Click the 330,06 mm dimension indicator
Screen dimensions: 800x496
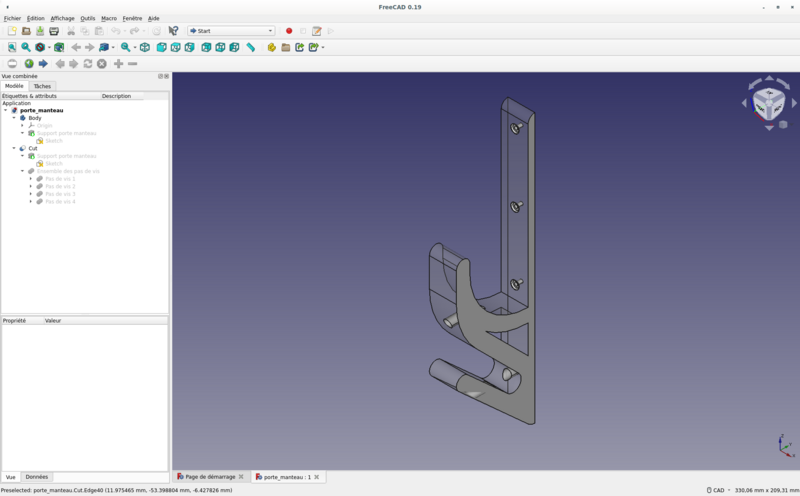(x=766, y=490)
